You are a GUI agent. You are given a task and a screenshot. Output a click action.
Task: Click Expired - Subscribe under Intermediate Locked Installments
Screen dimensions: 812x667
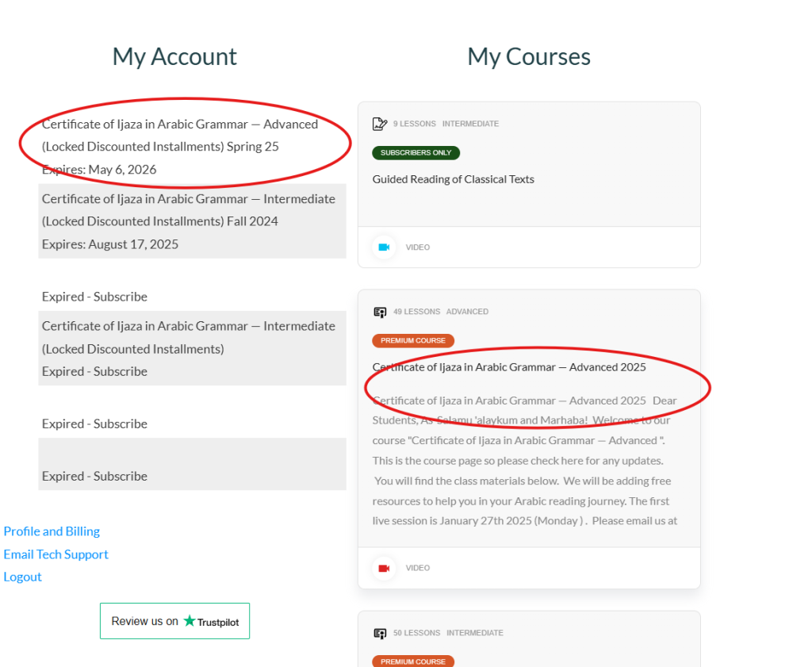pos(94,372)
